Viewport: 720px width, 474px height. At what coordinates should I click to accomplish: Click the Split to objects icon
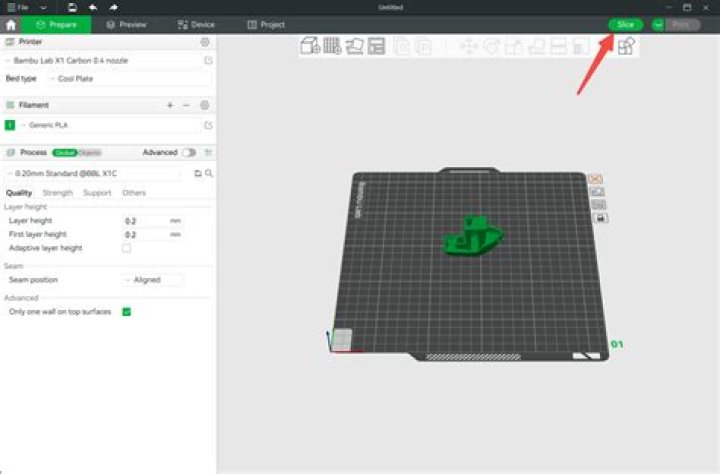tap(402, 46)
